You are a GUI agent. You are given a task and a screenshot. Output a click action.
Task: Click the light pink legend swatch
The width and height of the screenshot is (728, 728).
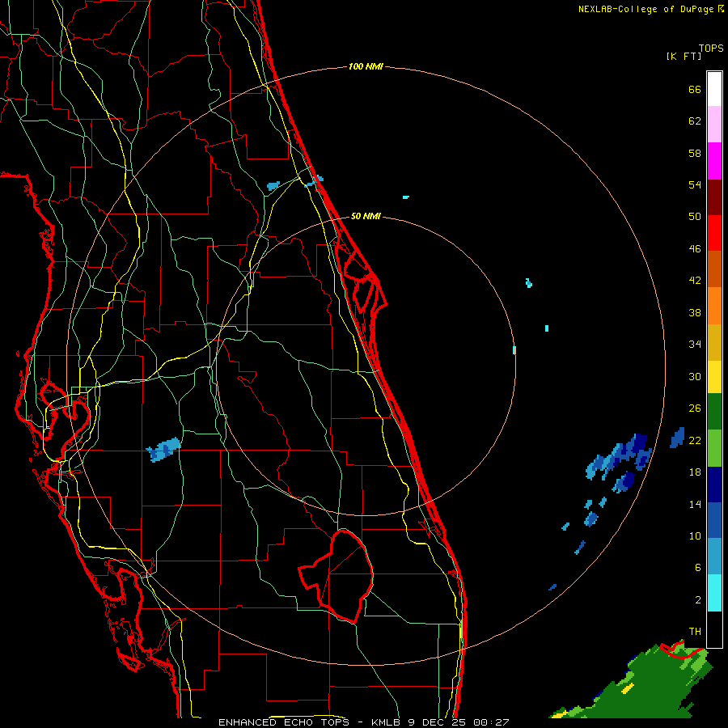[714, 125]
